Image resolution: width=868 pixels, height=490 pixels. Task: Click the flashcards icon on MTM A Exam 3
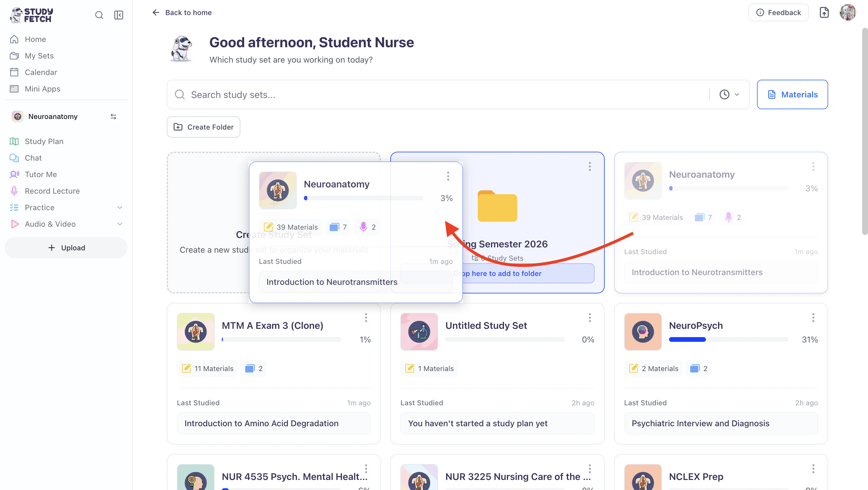click(250, 368)
